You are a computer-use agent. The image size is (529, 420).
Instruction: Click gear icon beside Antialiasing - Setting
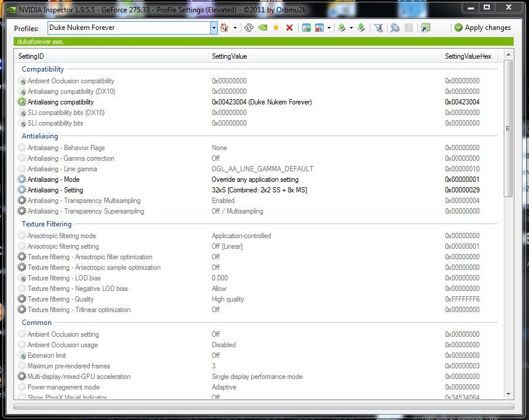[x=22, y=190]
